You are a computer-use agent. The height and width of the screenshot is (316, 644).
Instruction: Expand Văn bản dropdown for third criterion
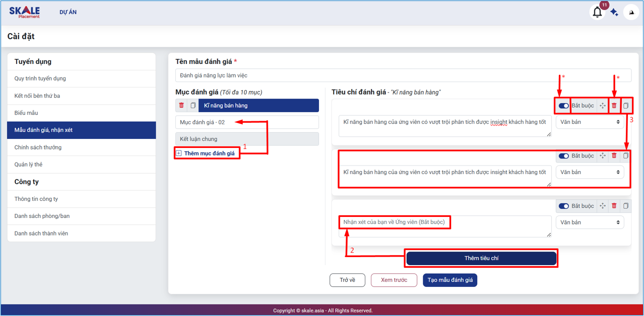590,222
